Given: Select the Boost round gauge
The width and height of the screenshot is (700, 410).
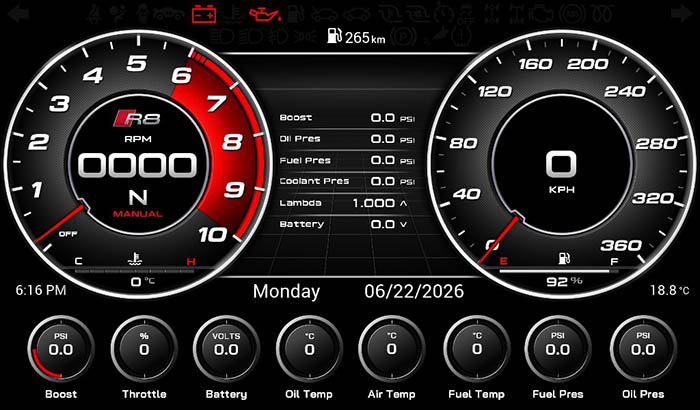Looking at the screenshot, I should [61, 348].
